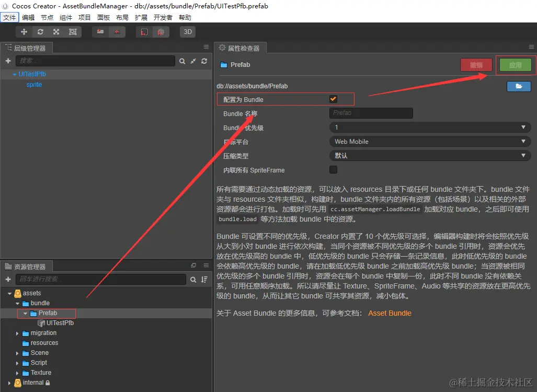The image size is (537, 392).
Task: Open the inspector panel menu icon
Action: pos(531,47)
